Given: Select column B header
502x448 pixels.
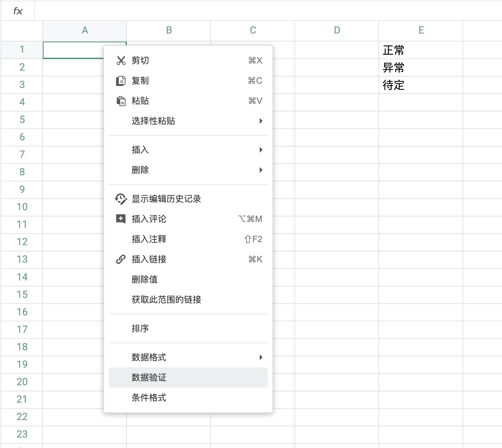Looking at the screenshot, I should click(169, 31).
